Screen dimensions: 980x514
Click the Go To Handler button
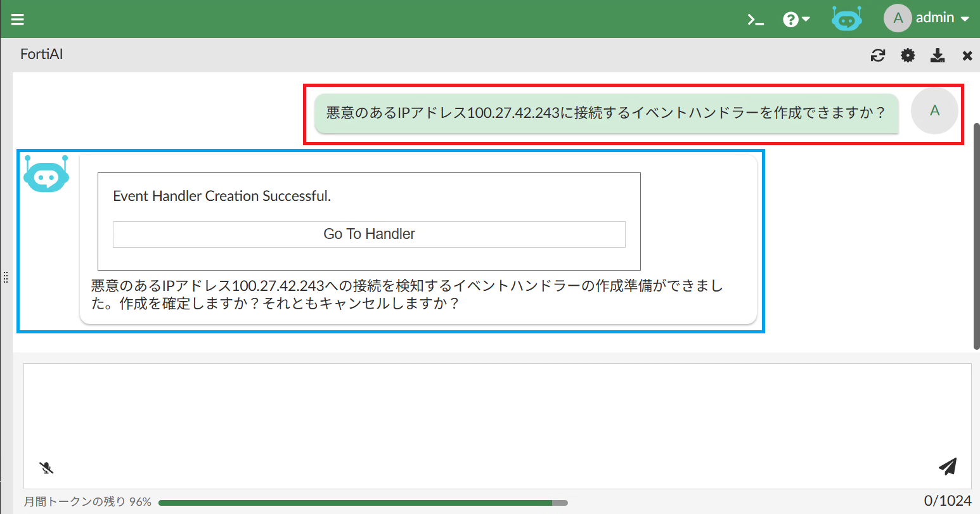[x=369, y=234]
